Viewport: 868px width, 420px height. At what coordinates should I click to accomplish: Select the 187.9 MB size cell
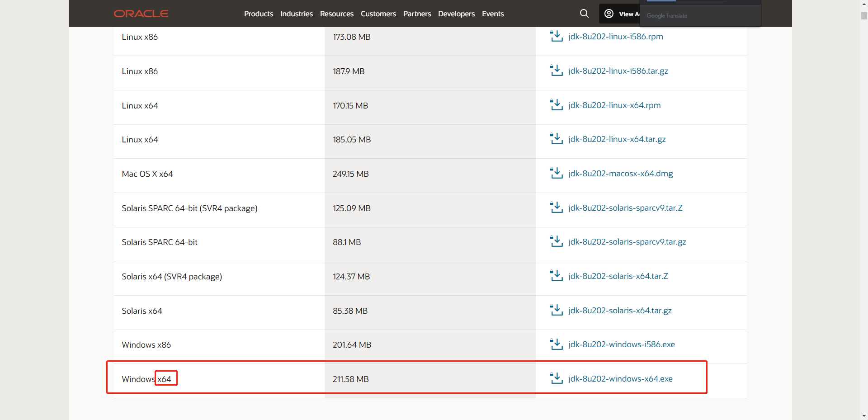click(430, 73)
